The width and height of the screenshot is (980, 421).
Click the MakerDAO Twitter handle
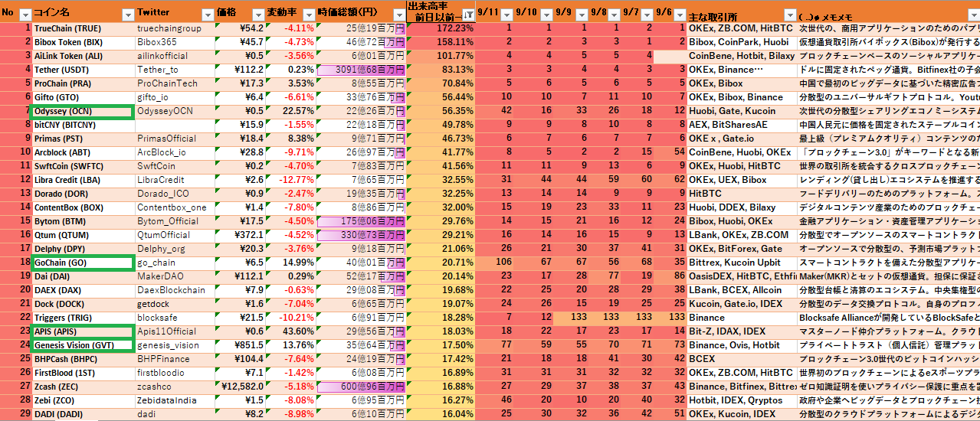159,276
